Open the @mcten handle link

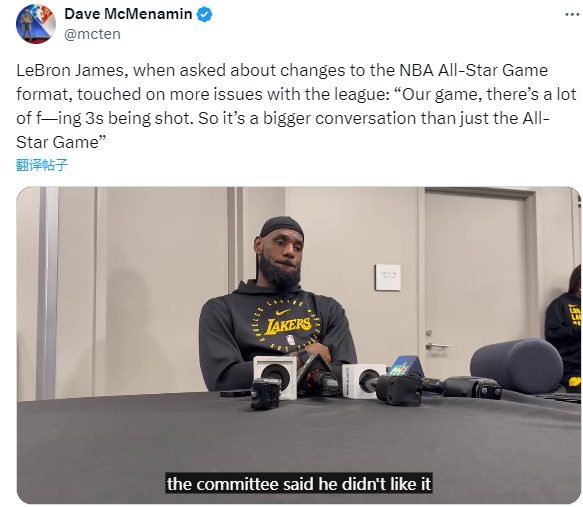(x=92, y=34)
